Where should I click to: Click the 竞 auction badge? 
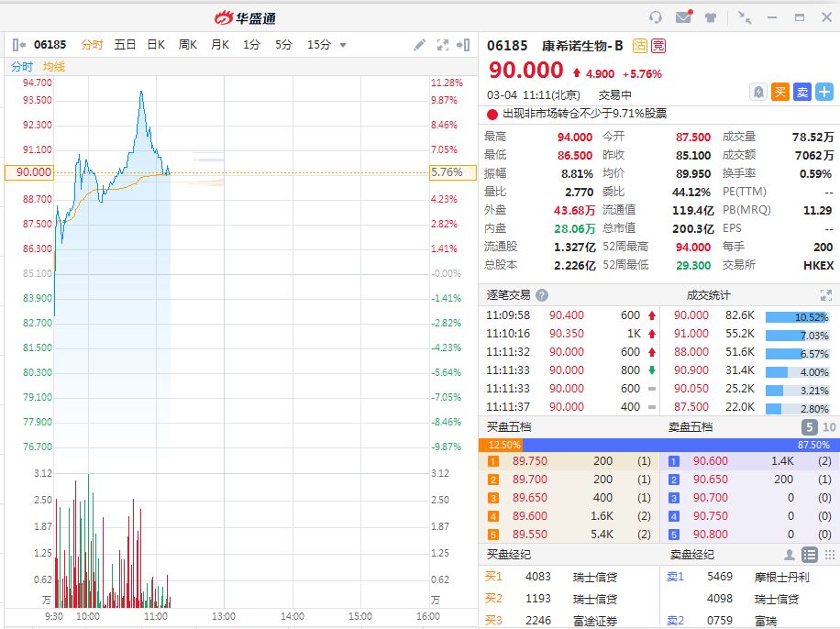point(658,46)
